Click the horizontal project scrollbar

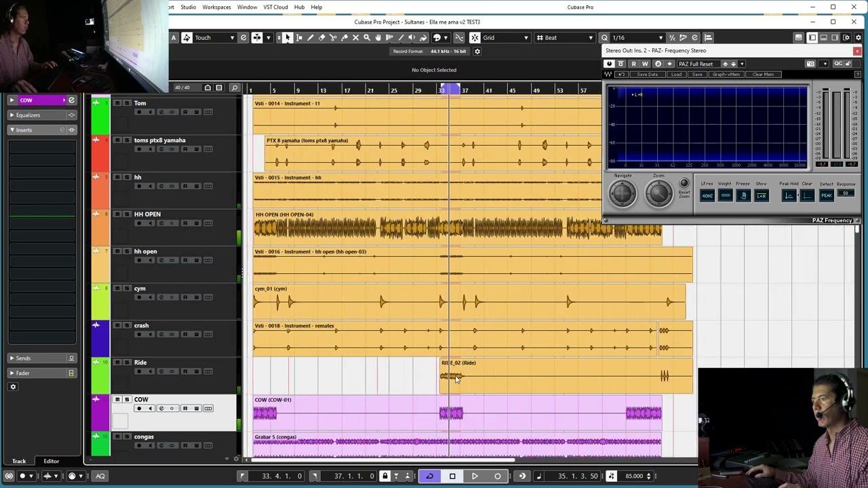tap(384, 460)
